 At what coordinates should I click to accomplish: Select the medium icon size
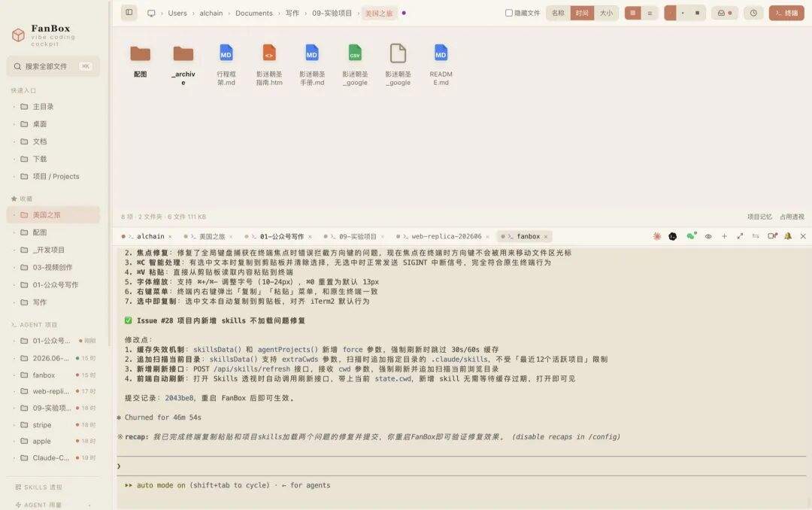click(x=683, y=13)
